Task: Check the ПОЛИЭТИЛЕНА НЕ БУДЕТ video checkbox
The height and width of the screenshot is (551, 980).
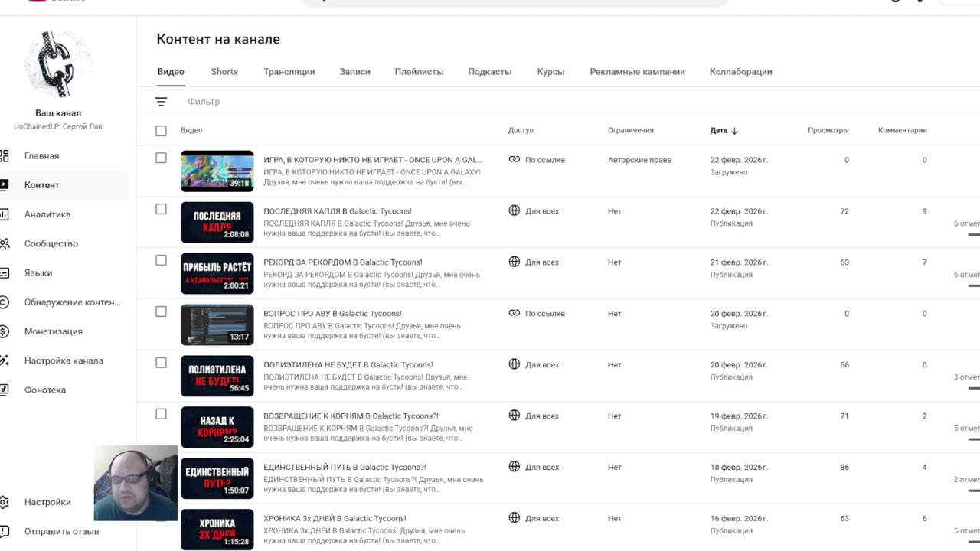Action: click(161, 363)
